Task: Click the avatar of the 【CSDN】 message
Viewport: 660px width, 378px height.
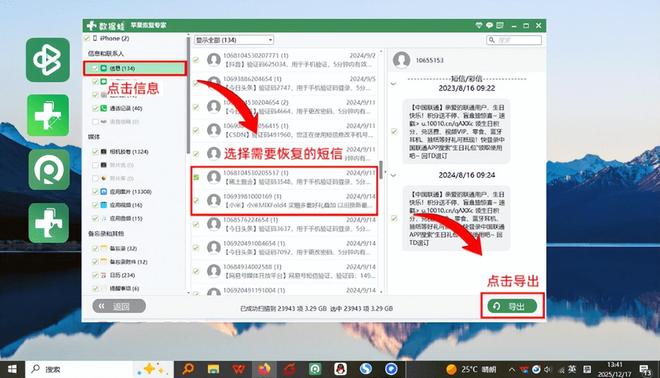Action: click(214, 130)
